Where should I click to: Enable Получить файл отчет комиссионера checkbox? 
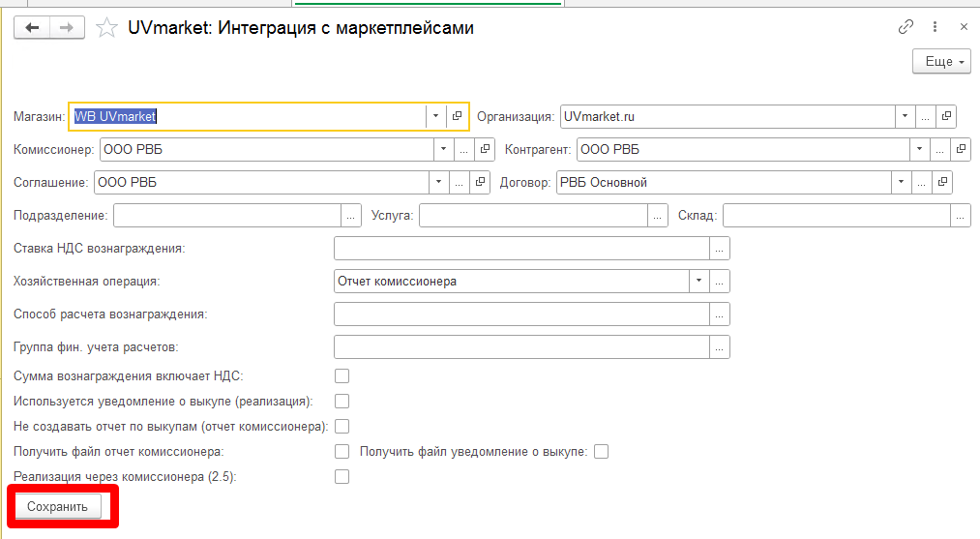(x=342, y=452)
